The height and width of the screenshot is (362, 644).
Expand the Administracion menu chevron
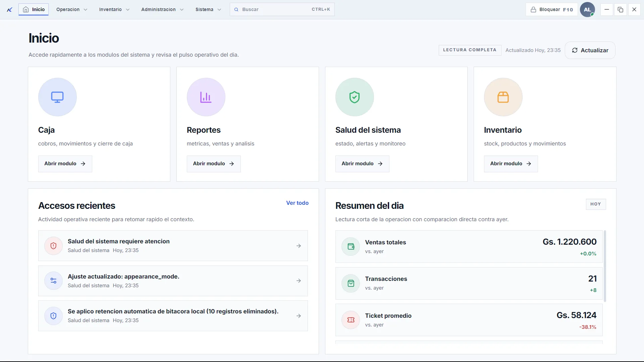pyautogui.click(x=181, y=10)
